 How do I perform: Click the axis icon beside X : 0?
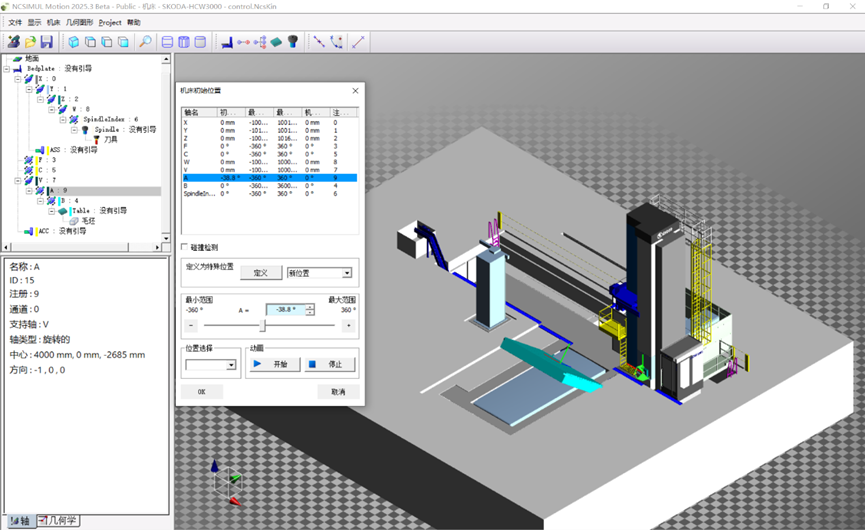click(29, 79)
